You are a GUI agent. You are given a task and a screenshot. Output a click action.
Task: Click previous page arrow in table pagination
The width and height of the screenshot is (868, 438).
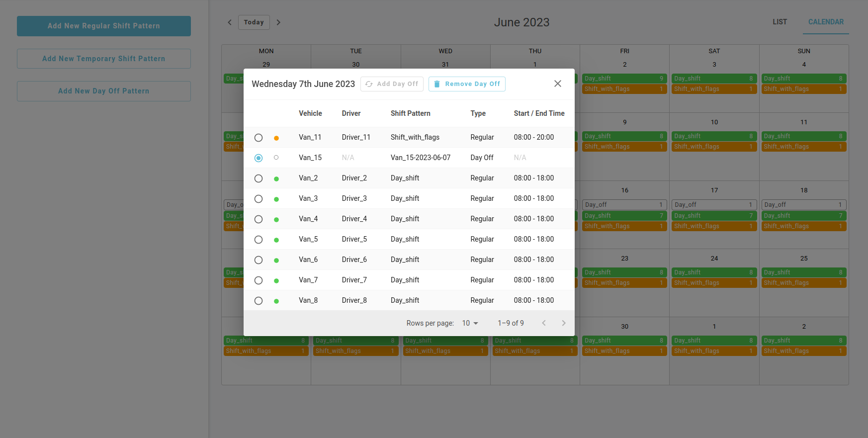point(544,323)
